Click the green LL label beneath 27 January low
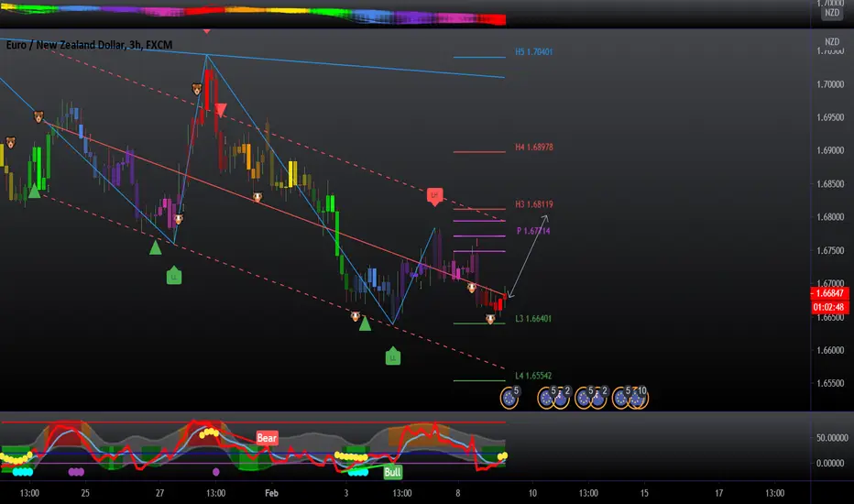 [x=174, y=275]
